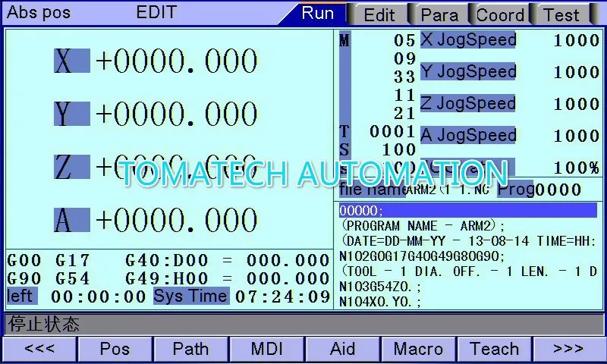Click the >>> next page softkey

click(x=568, y=349)
